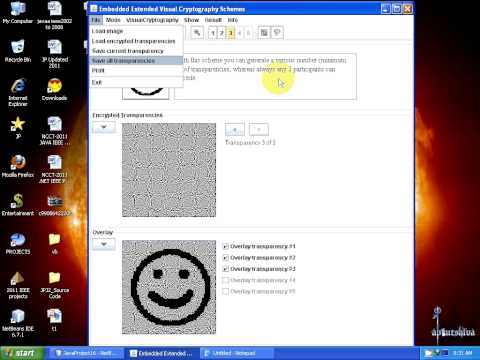This screenshot has width=480, height=360.
Task: Choose Save all transparencies
Action: pos(136,61)
